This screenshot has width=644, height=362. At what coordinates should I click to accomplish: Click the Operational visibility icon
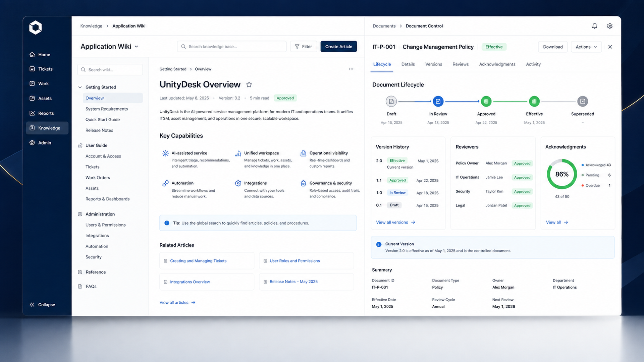pos(303,153)
